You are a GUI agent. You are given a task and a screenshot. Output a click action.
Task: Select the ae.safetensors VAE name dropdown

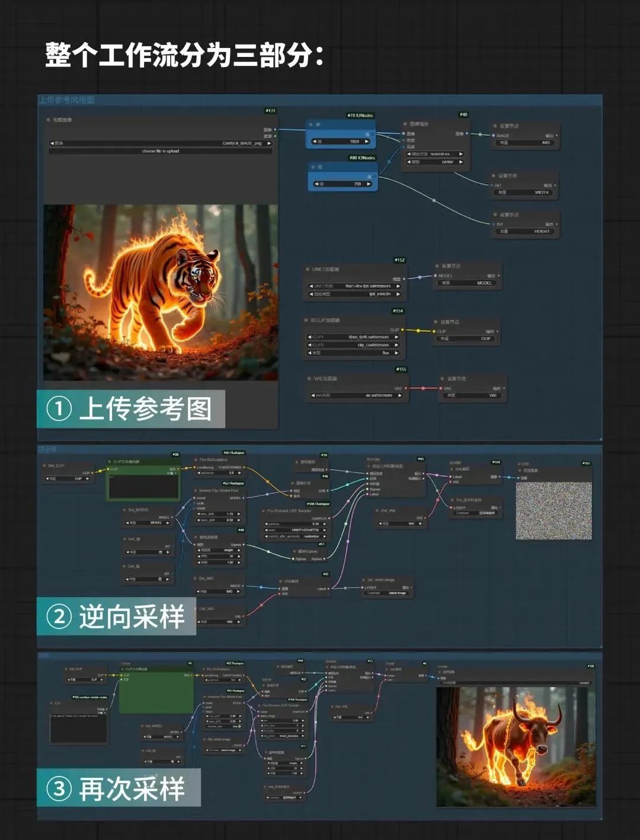point(356,395)
